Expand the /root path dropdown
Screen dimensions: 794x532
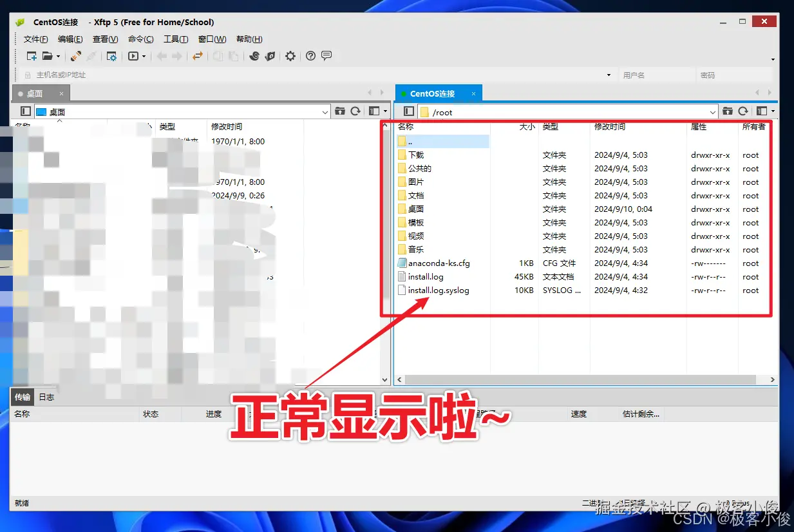tap(712, 112)
